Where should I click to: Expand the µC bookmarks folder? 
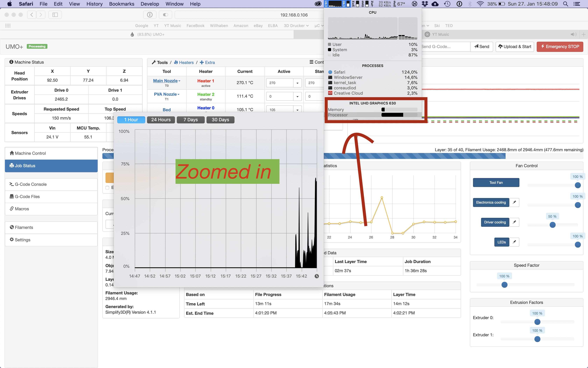tap(319, 26)
